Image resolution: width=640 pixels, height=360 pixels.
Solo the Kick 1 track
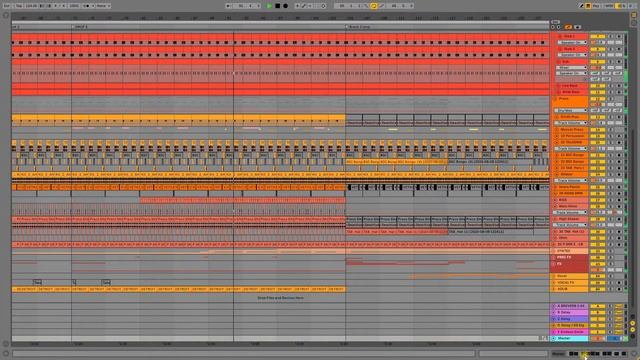click(x=611, y=36)
